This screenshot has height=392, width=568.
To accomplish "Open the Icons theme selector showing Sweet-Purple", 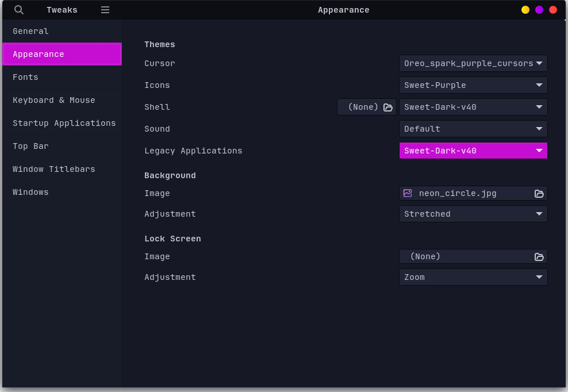I will click(473, 84).
